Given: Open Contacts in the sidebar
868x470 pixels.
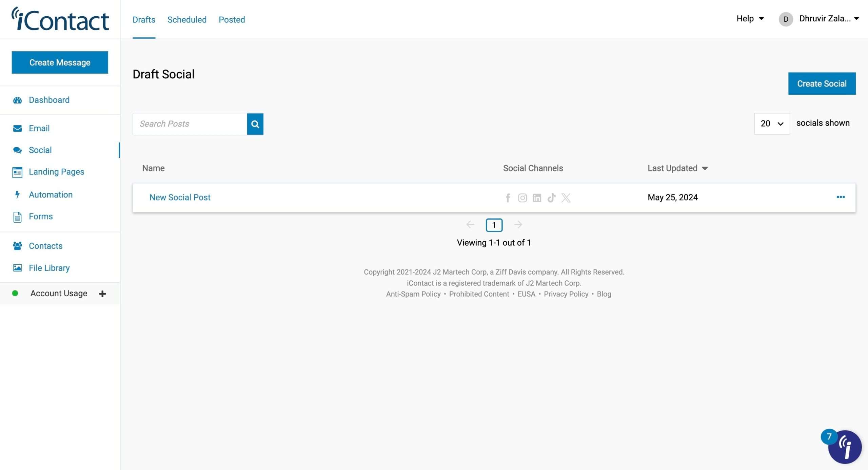Looking at the screenshot, I should tap(45, 246).
